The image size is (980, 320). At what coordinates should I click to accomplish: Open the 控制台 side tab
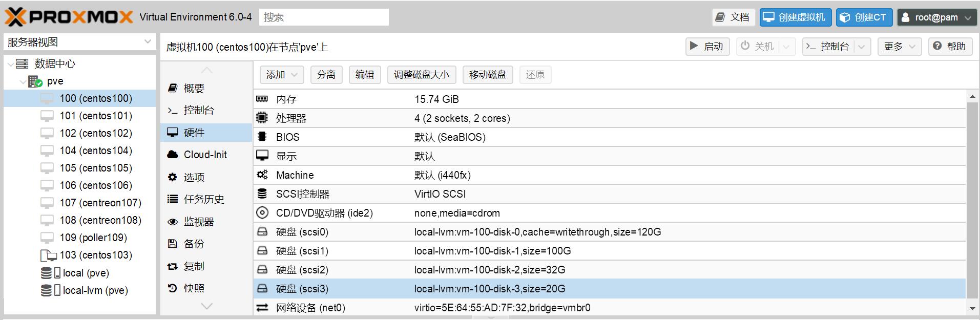point(206,110)
